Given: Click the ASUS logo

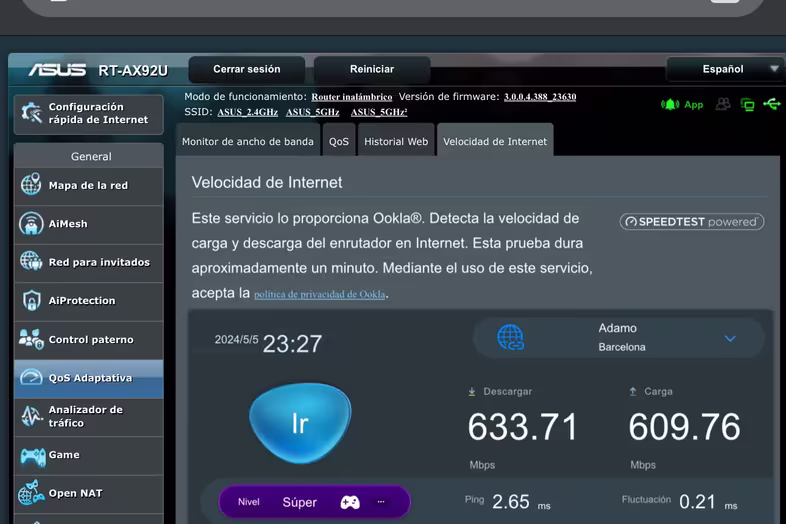Looking at the screenshot, I should (58, 70).
